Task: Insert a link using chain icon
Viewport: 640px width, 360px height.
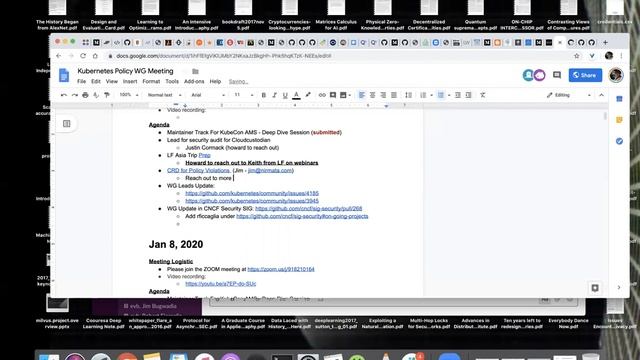Action: point(322,95)
